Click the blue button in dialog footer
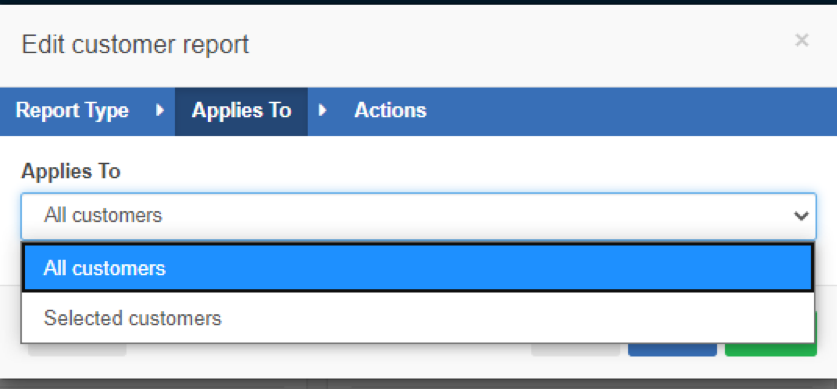 click(x=672, y=350)
